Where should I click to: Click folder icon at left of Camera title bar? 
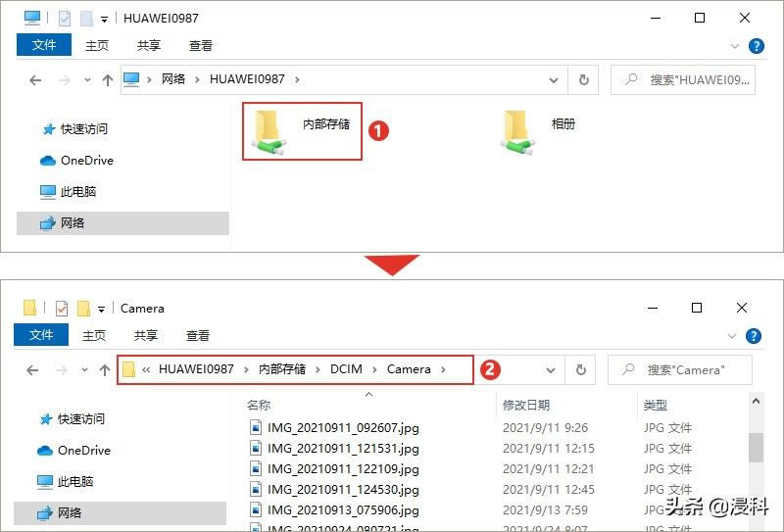[x=30, y=308]
